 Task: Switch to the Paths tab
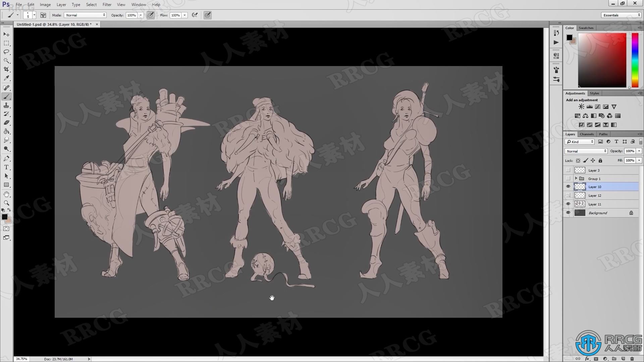[x=603, y=134]
